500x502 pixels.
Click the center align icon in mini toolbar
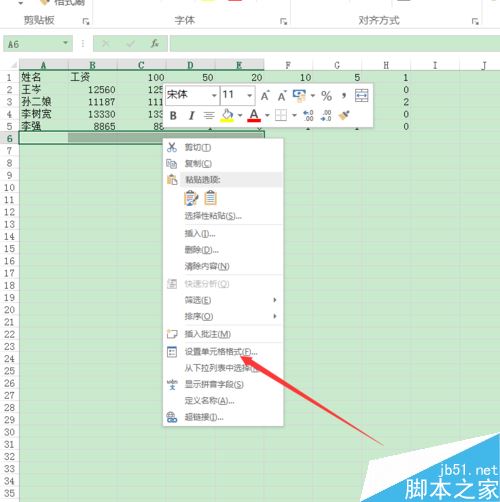pyautogui.click(x=209, y=116)
